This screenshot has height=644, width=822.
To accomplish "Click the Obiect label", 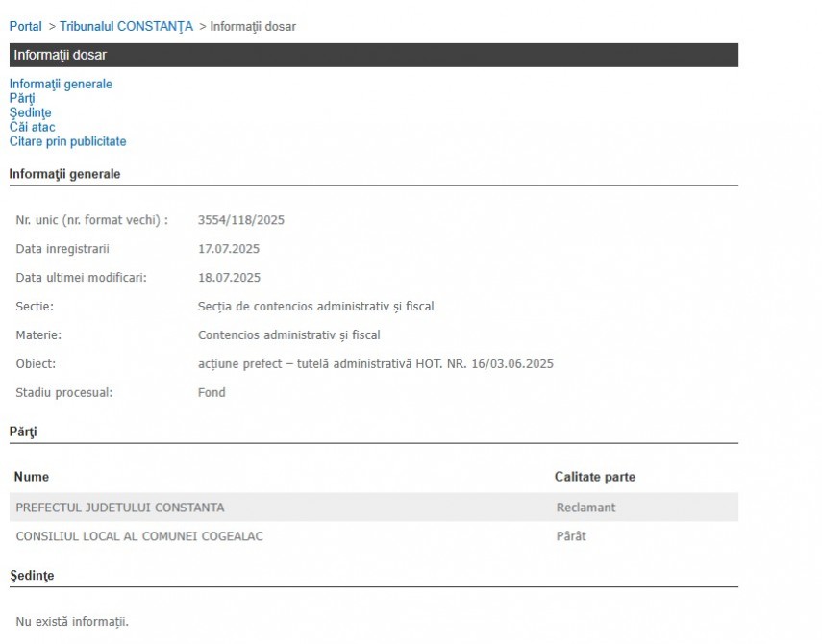I will 36,364.
